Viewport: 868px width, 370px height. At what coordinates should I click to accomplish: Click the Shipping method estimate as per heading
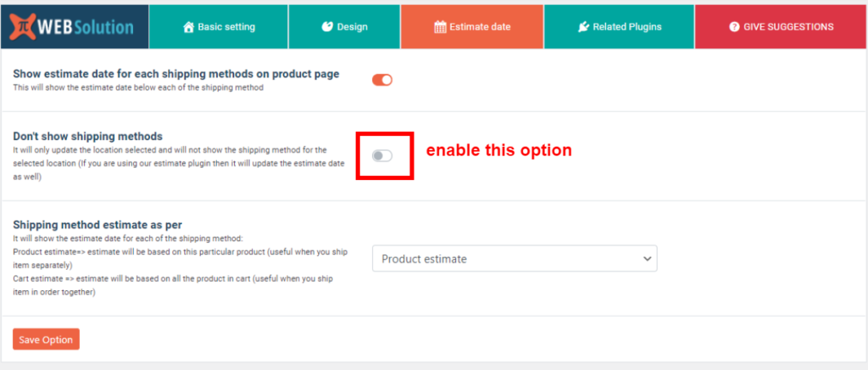97,225
